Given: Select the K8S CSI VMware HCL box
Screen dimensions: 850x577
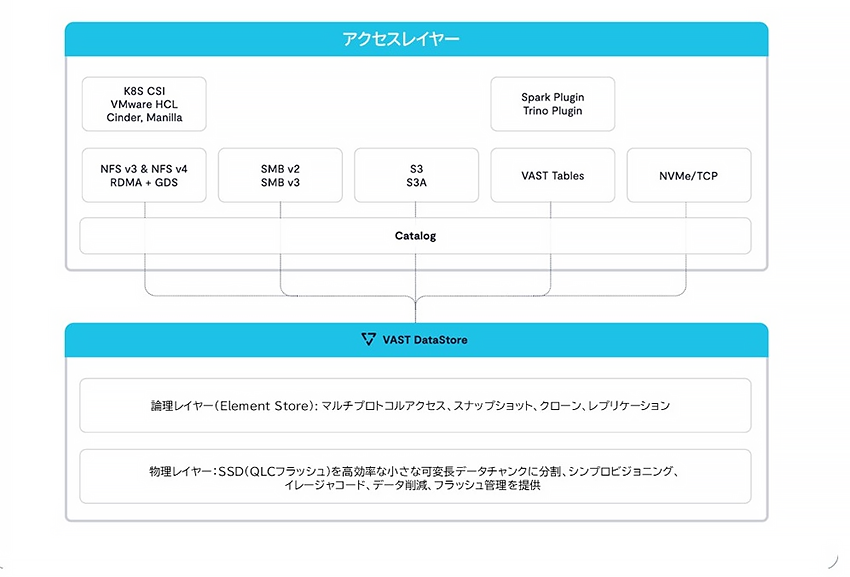Looking at the screenshot, I should point(144,104).
